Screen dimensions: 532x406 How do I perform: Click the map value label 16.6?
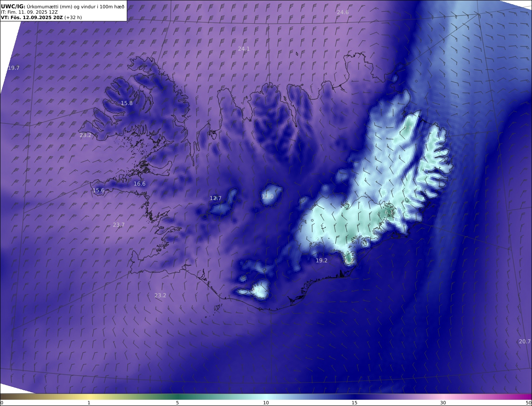[140, 183]
